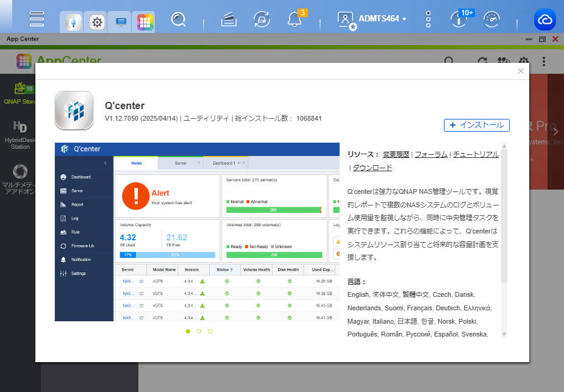Click the description panel scrollbar down arrow
Image resolution: width=564 pixels, height=392 pixels.
[x=504, y=334]
